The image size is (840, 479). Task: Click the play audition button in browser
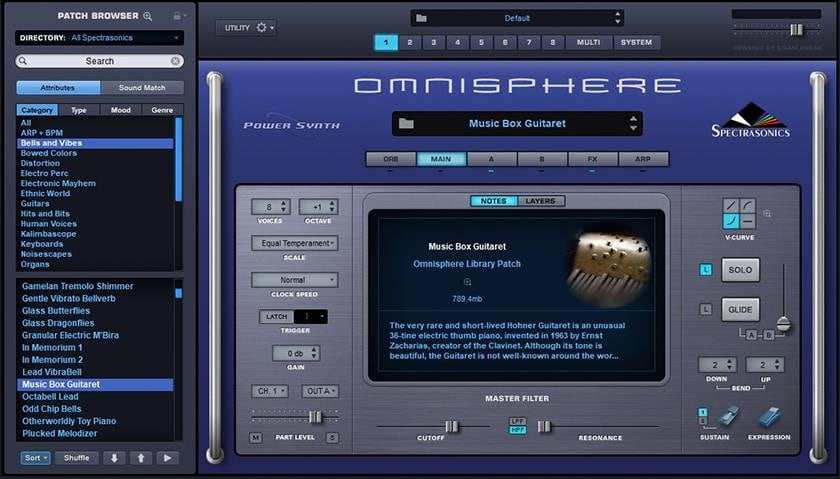(x=167, y=458)
